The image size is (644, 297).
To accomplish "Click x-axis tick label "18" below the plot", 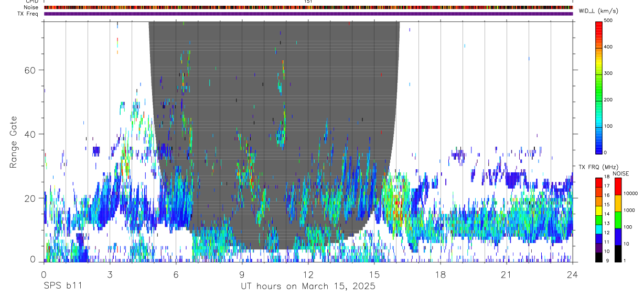I will coord(440,274).
